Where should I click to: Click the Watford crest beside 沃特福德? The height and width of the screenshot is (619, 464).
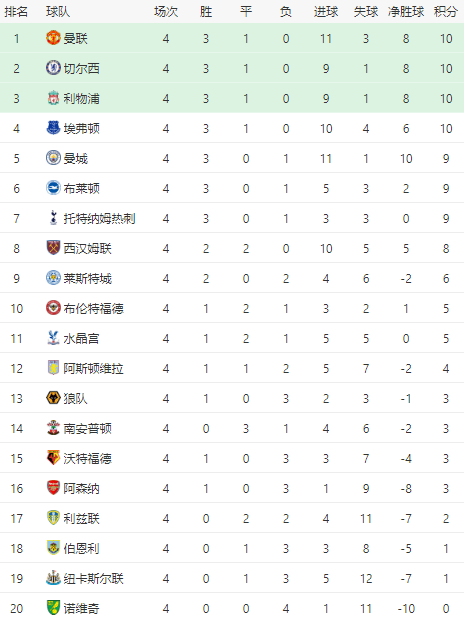(53, 458)
